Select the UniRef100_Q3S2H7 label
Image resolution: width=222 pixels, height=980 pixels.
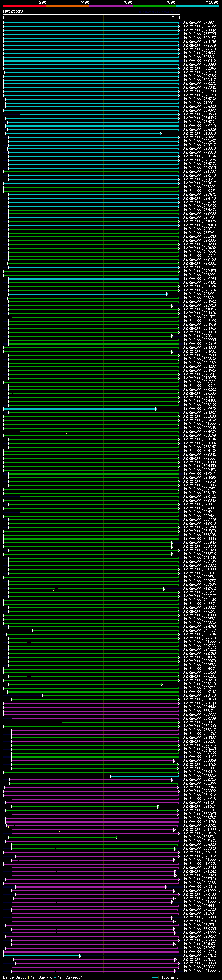(199, 447)
